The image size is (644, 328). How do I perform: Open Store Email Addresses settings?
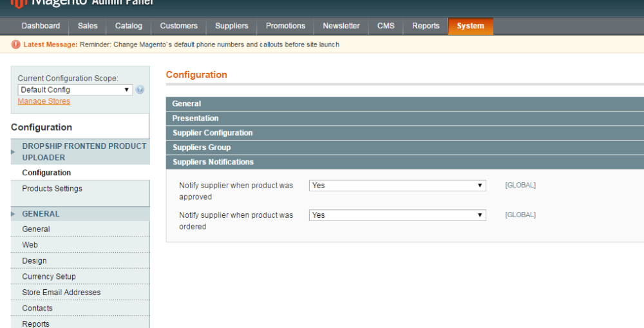coord(61,293)
